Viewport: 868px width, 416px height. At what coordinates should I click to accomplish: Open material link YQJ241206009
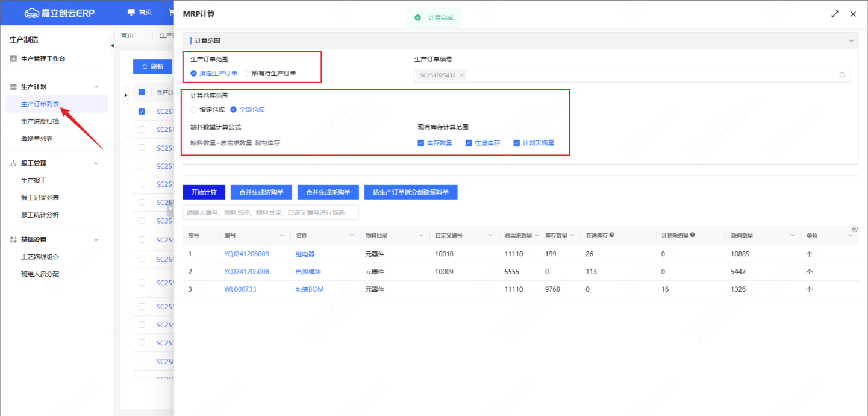pyautogui.click(x=246, y=254)
